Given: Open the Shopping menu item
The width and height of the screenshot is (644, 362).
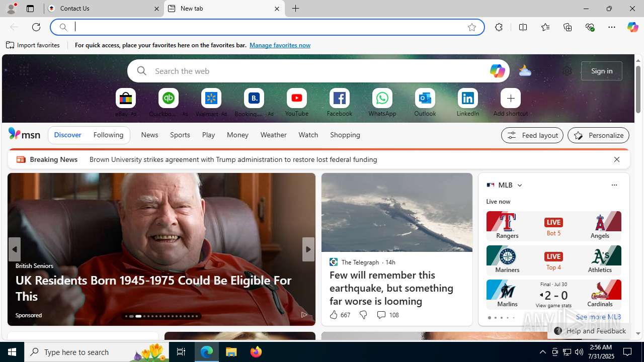Looking at the screenshot, I should pyautogui.click(x=345, y=135).
